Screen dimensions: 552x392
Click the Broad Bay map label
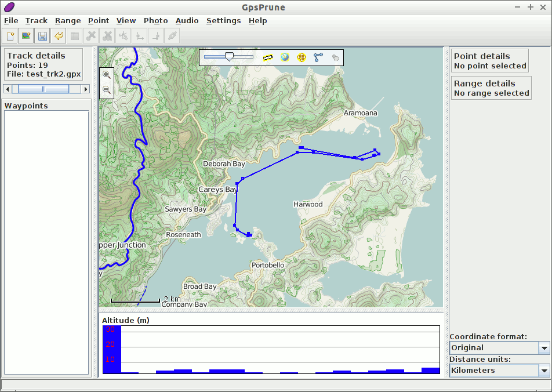pyautogui.click(x=199, y=286)
